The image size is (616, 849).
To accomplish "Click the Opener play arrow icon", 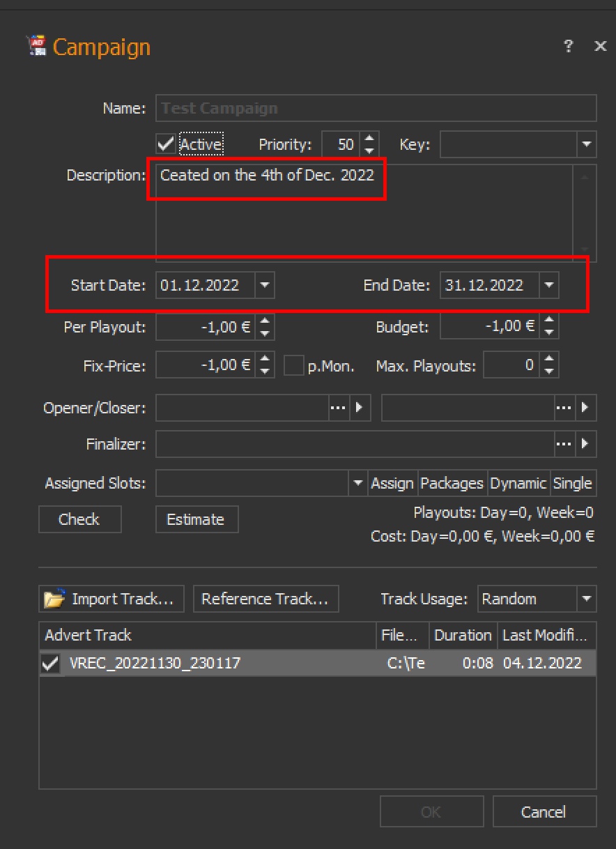I will (360, 408).
